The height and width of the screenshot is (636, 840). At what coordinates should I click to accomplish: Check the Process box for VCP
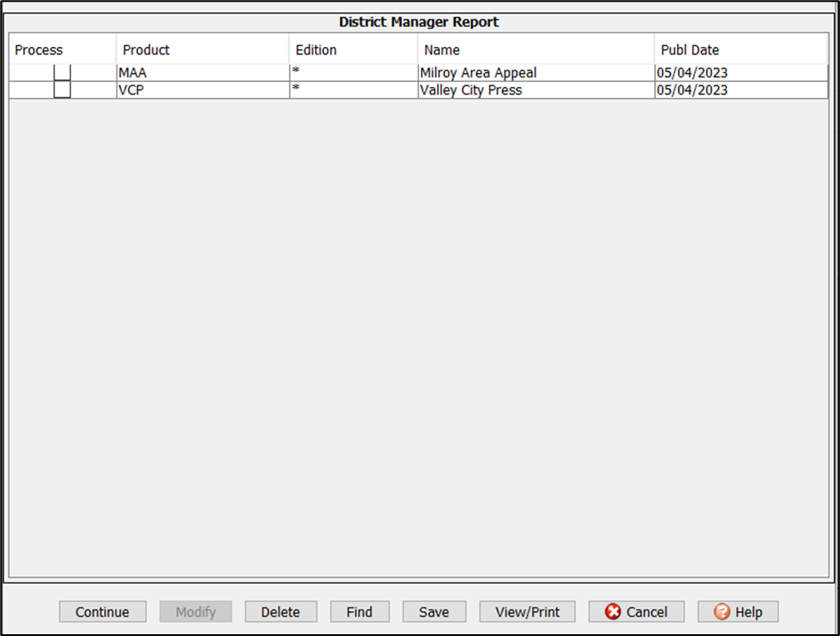pos(62,90)
